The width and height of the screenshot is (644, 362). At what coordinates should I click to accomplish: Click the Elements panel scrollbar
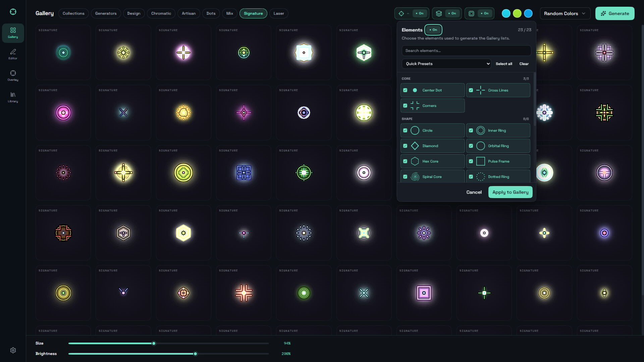pos(534,99)
